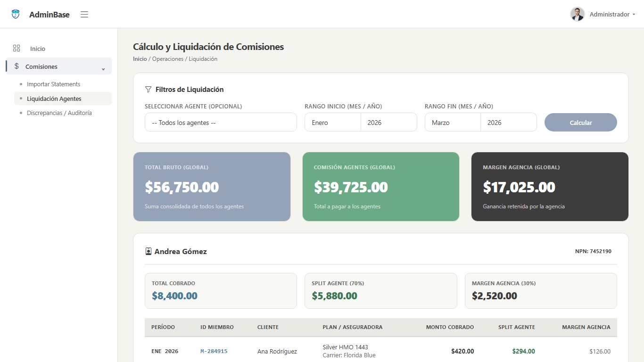The height and width of the screenshot is (362, 644).
Task: Click the $126.00 margen agencia cell
Action: coord(600,351)
